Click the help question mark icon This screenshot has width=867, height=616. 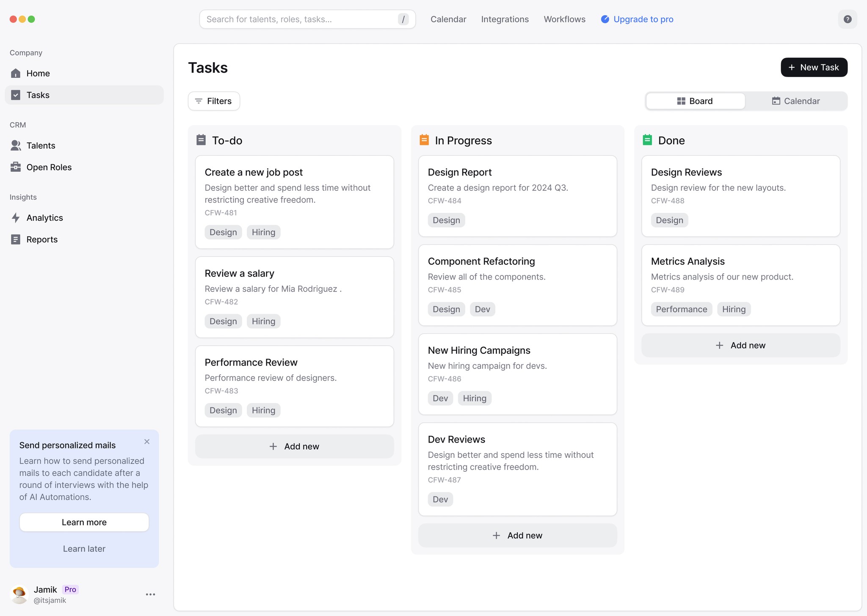[847, 19]
